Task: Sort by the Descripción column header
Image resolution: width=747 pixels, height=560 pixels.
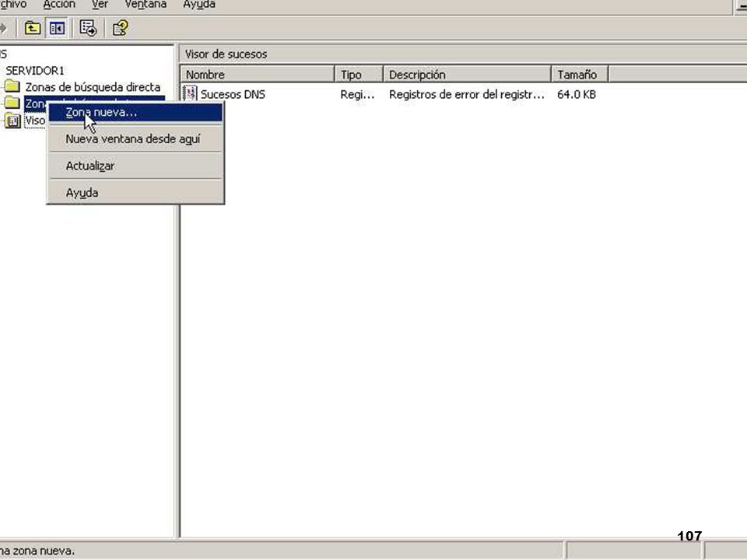Action: tap(467, 75)
